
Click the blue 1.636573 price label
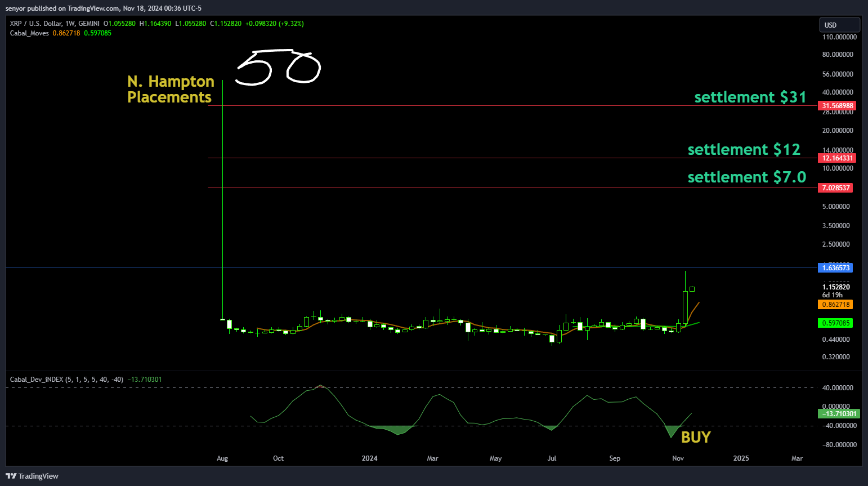tap(835, 268)
